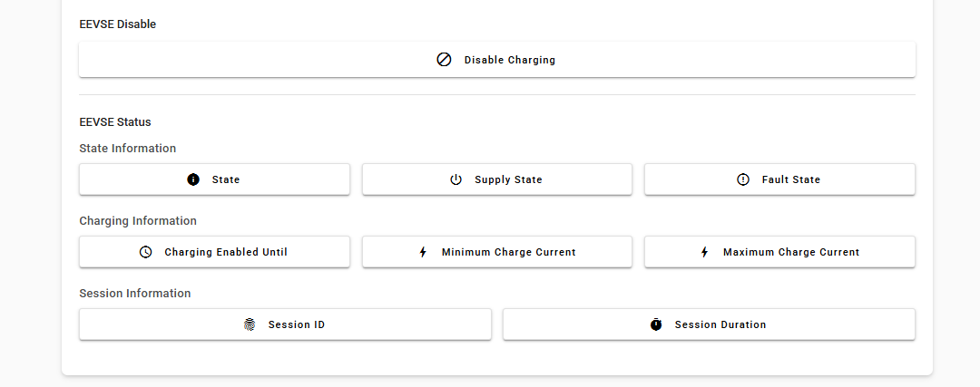Click the lightning bolt icon for Maximum Charge Current

[x=704, y=252]
